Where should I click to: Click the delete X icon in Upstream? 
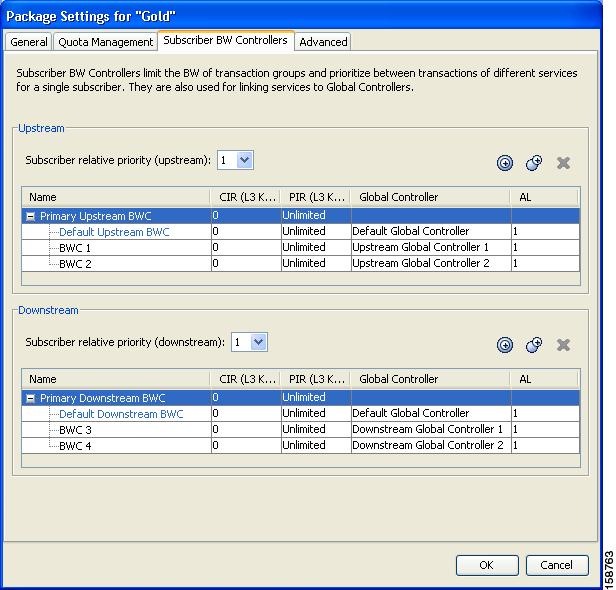click(x=563, y=163)
